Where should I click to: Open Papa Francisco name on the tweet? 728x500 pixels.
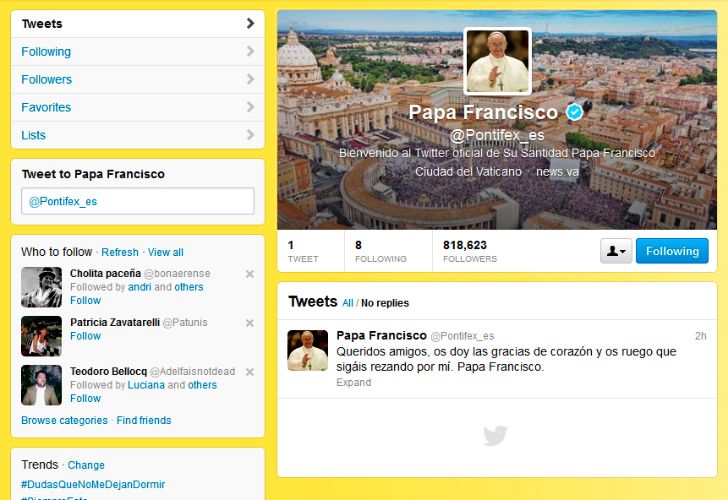point(381,335)
